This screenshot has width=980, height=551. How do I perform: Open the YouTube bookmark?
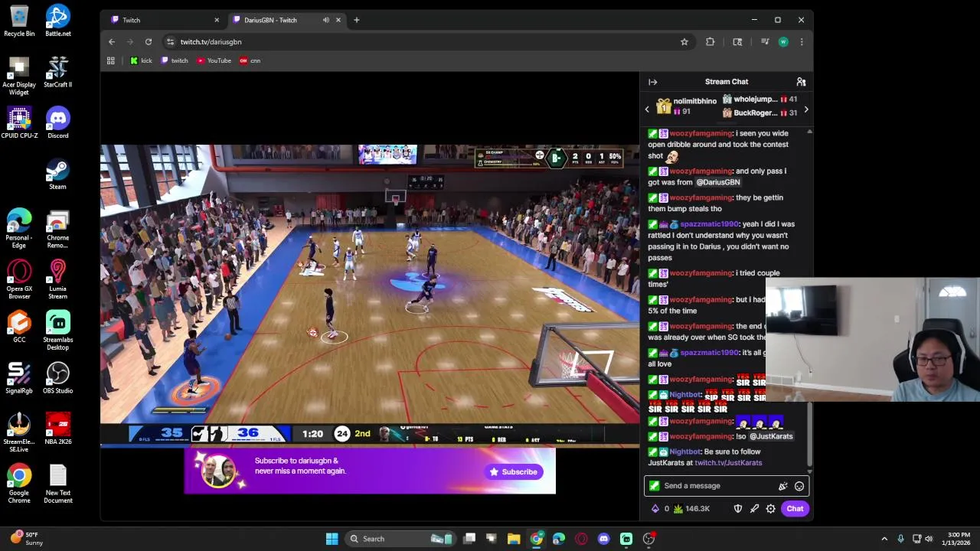point(214,60)
